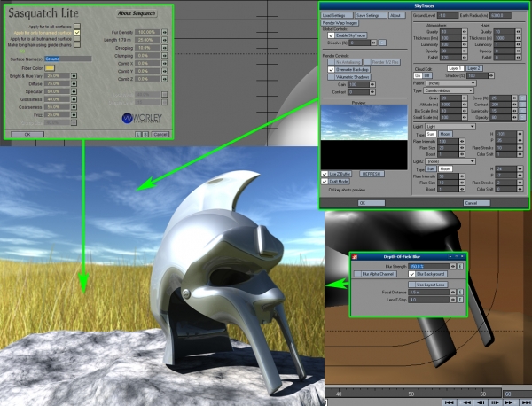Click the Length slider arrows in Sasquatch Lite
Image resolution: width=532 pixels, height=406 pixels.
coord(165,40)
